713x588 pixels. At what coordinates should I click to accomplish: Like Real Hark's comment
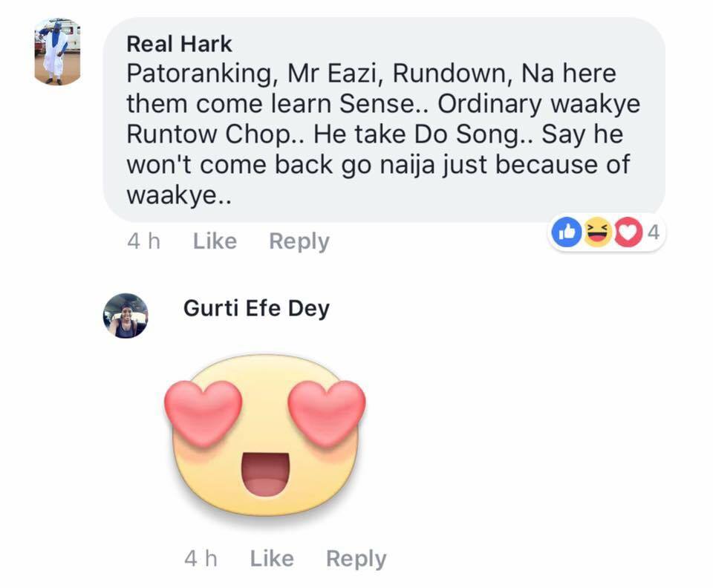[x=215, y=241]
